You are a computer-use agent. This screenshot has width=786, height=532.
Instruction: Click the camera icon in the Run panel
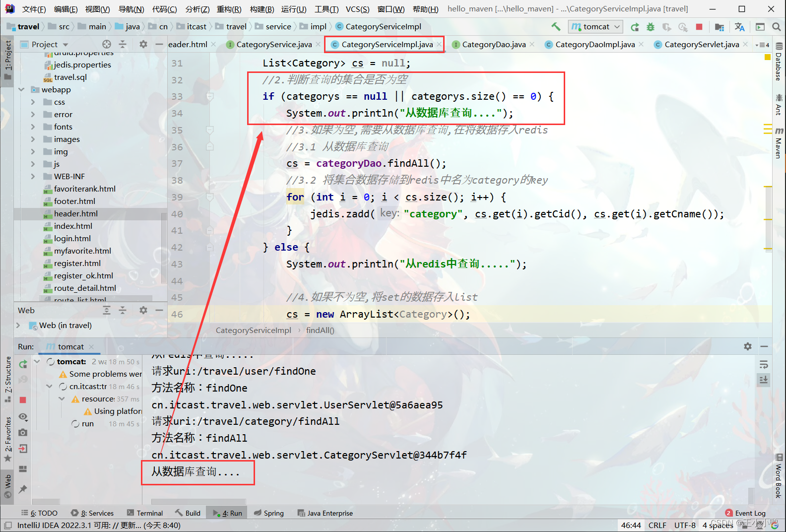(x=23, y=433)
